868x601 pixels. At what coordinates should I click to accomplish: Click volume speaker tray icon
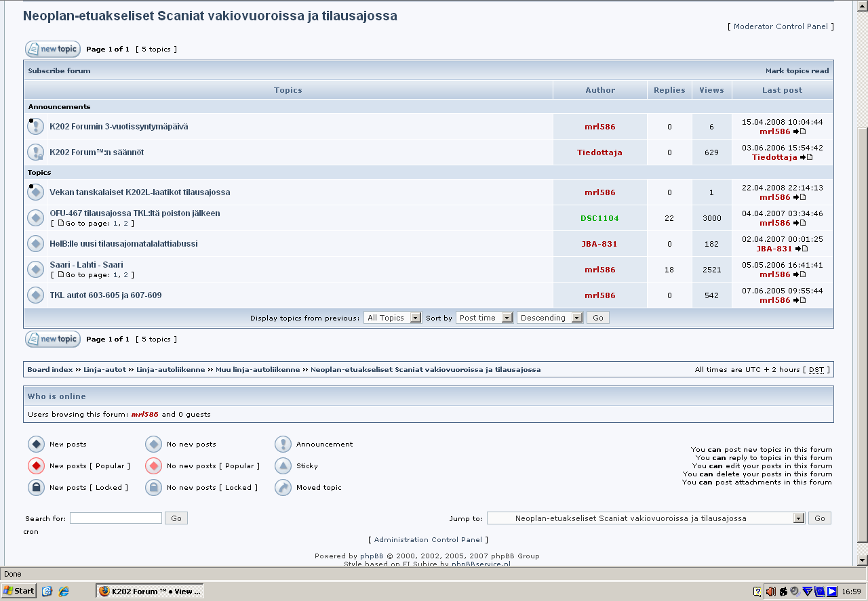[770, 592]
